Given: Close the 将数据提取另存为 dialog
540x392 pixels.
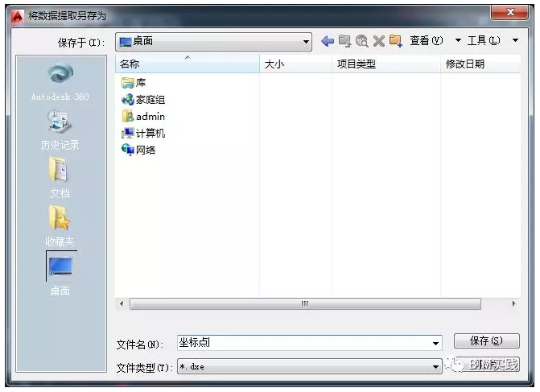Looking at the screenshot, I should tap(510, 13).
